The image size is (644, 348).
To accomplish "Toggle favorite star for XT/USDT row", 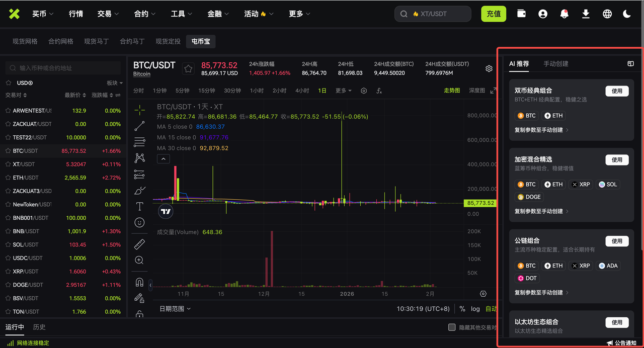I will pyautogui.click(x=8, y=164).
